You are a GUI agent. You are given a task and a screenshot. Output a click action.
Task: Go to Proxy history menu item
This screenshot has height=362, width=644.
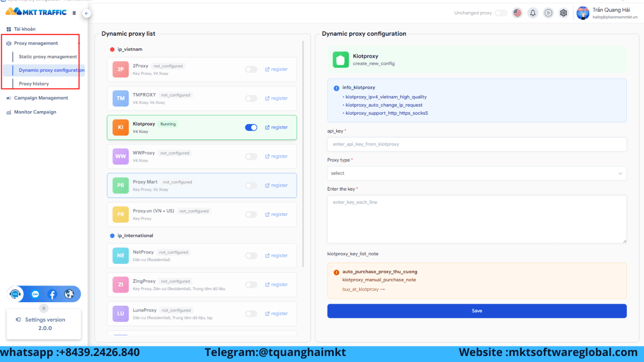(x=34, y=83)
